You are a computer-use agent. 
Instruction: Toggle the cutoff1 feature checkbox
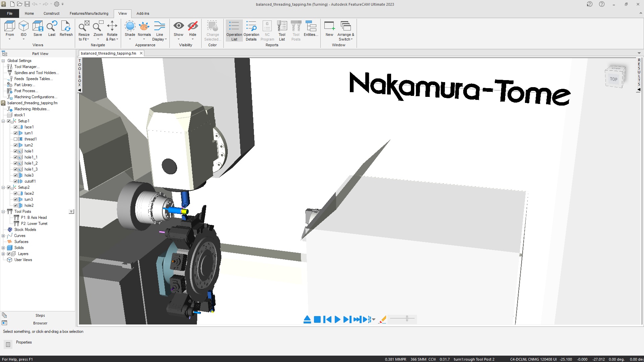[15, 181]
